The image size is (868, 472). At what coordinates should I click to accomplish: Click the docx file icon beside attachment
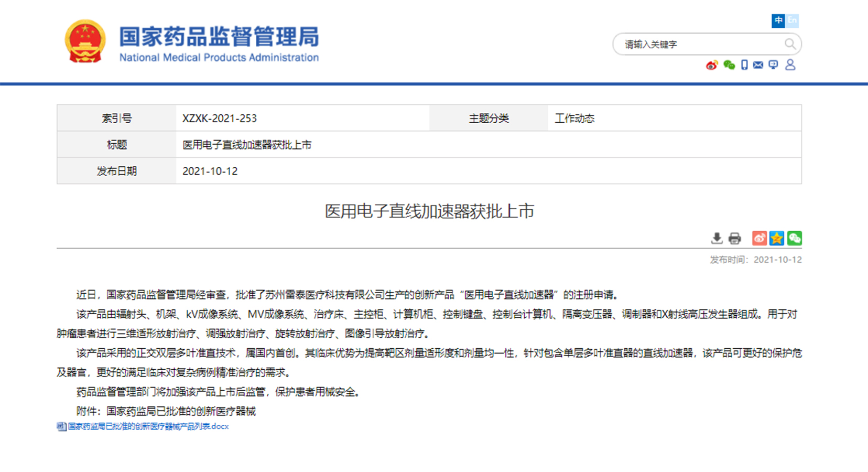(x=61, y=426)
